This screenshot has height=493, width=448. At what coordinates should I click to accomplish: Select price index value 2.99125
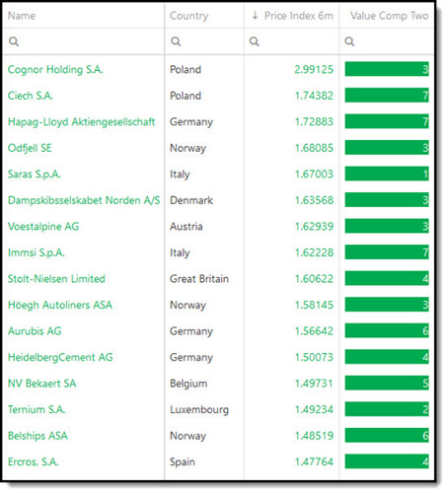point(314,69)
